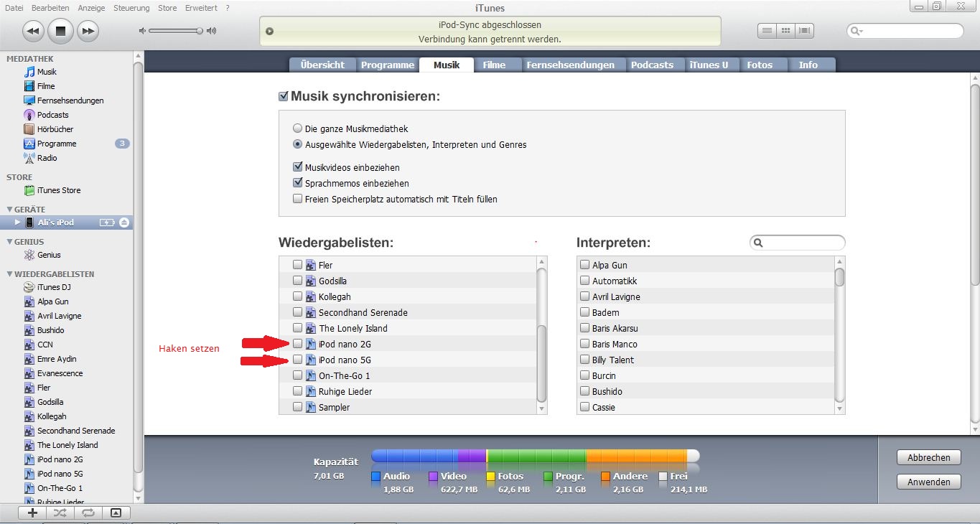Check Billy Talent artist checkbox
980x524 pixels.
coord(584,360)
